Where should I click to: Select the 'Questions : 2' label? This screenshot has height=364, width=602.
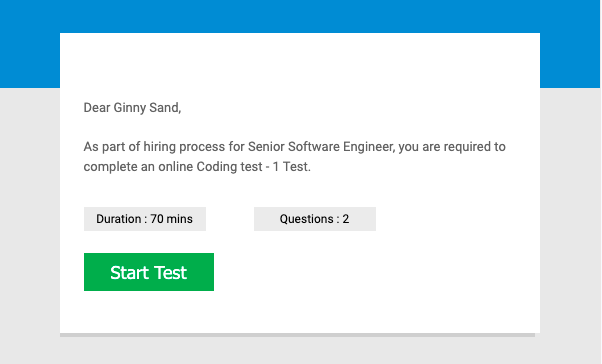click(x=315, y=219)
